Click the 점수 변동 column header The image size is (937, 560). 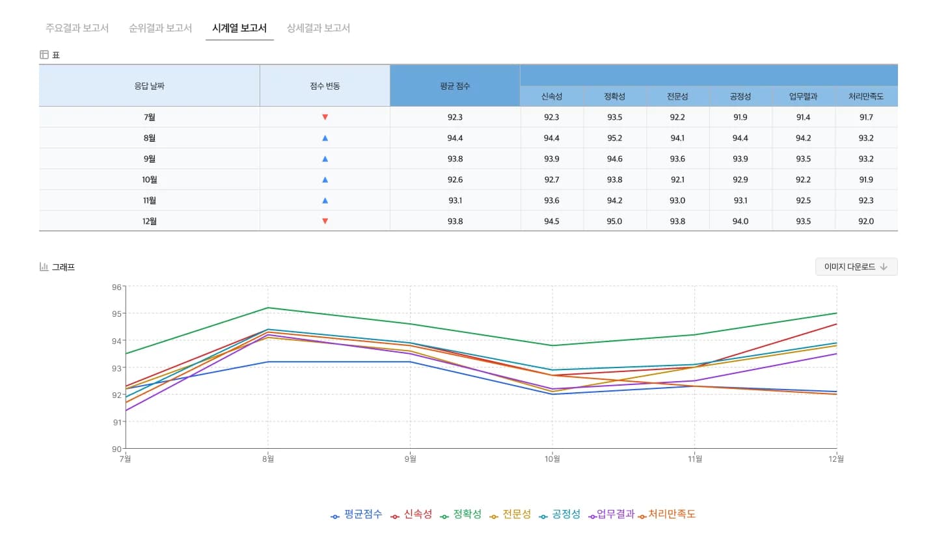tap(325, 85)
